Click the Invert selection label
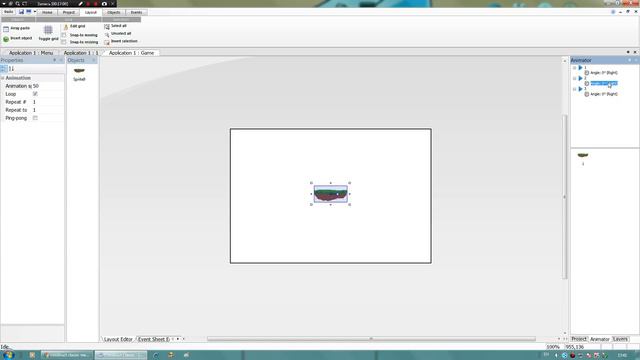Image resolution: width=640 pixels, height=360 pixels. [x=124, y=41]
